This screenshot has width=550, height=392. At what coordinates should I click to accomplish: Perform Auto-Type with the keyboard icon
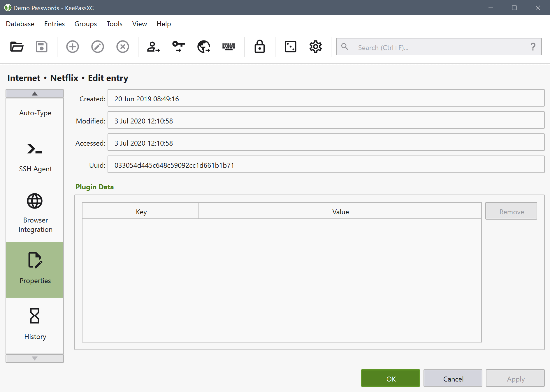[x=229, y=47]
